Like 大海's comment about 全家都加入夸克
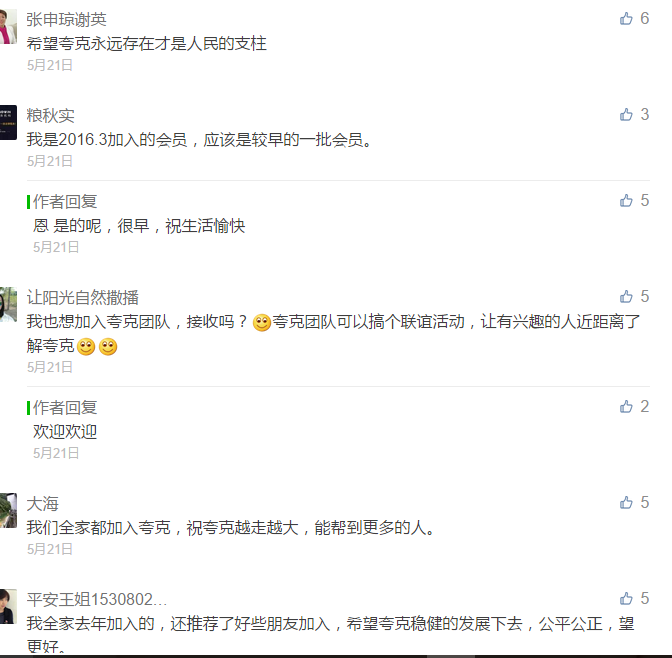The width and height of the screenshot is (672, 658). [x=626, y=502]
